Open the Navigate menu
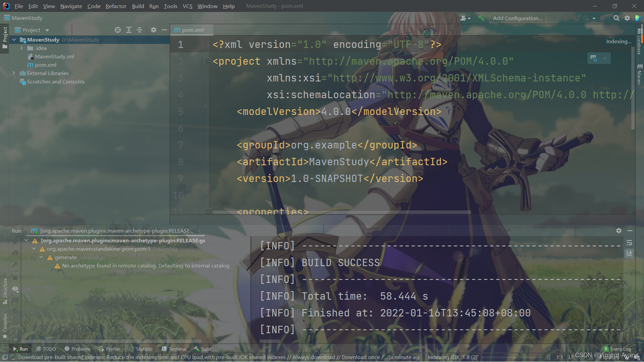Image resolution: width=644 pixels, height=362 pixels. 71,6
